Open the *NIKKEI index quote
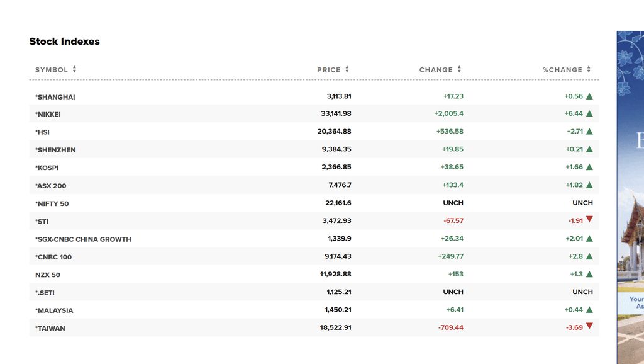The image size is (644, 364). 48,115
